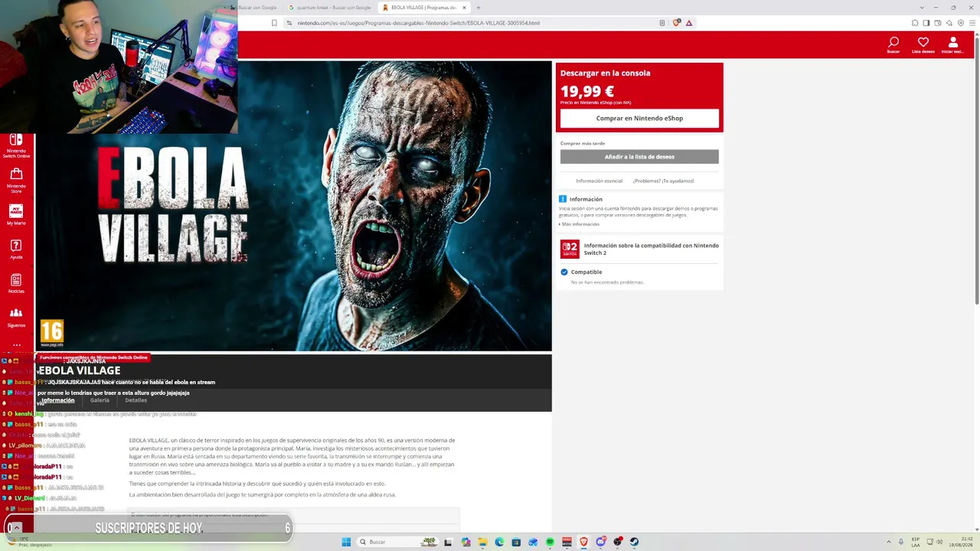Toggle the browser sidebar panel

926,23
